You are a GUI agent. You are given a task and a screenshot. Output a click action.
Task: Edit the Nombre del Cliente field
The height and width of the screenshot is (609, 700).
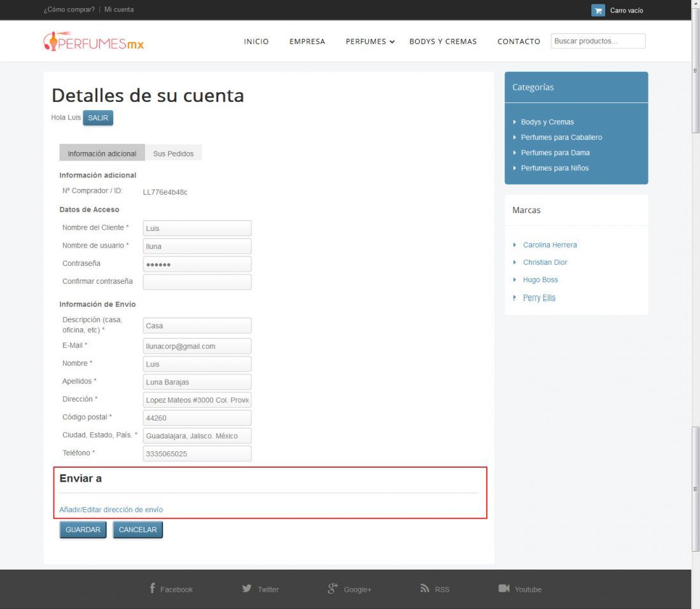[197, 228]
